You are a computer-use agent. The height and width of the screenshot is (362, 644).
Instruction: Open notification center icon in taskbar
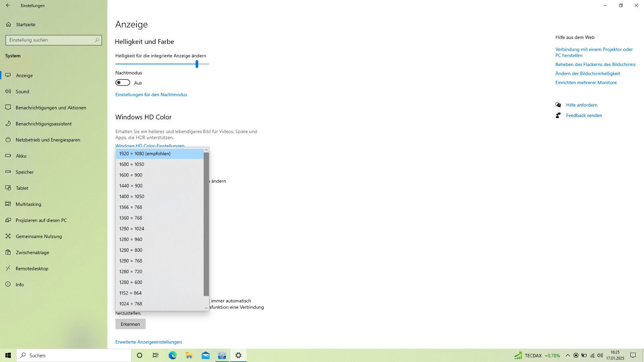[x=633, y=356]
